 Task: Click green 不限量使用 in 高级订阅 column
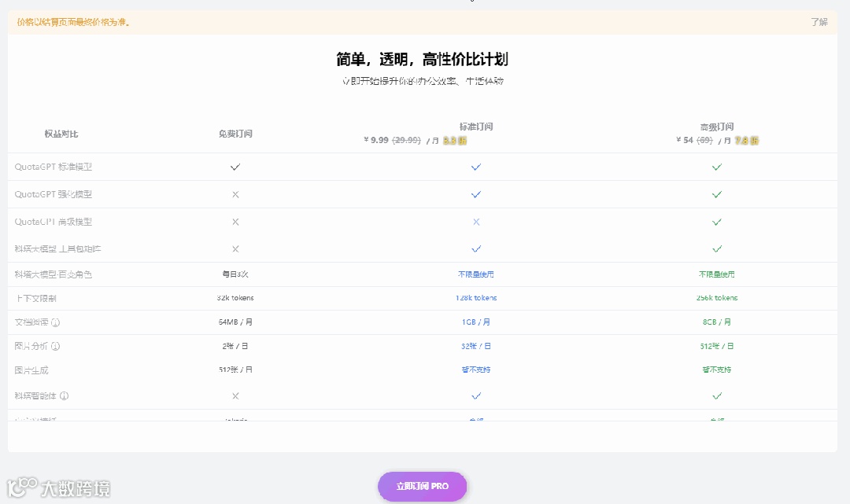pyautogui.click(x=717, y=274)
